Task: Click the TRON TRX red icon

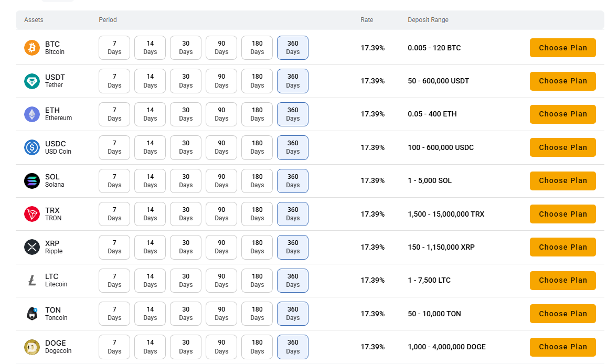Action: pyautogui.click(x=32, y=214)
